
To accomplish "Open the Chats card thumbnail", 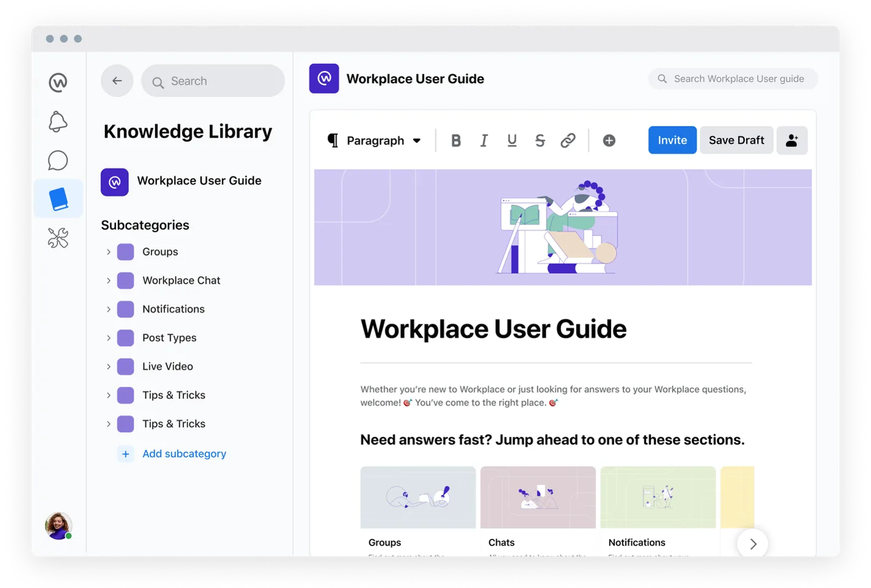I will pyautogui.click(x=538, y=497).
